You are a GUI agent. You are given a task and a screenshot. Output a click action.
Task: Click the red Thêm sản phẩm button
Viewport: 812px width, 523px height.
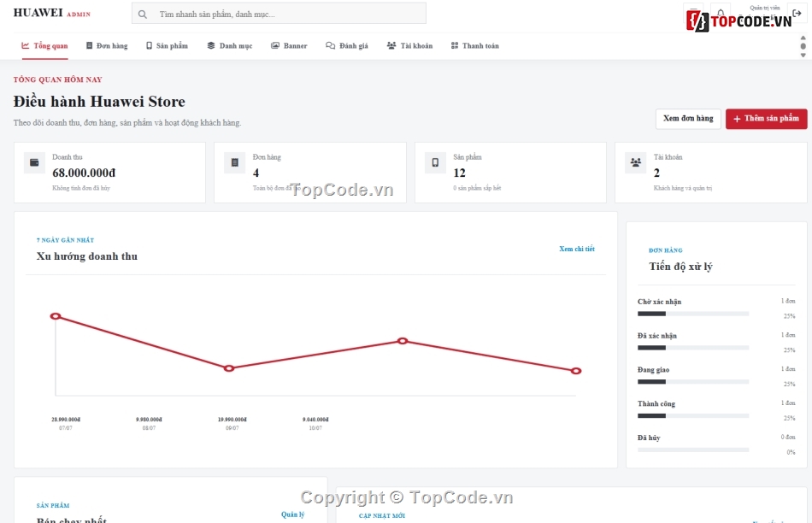tap(766, 119)
